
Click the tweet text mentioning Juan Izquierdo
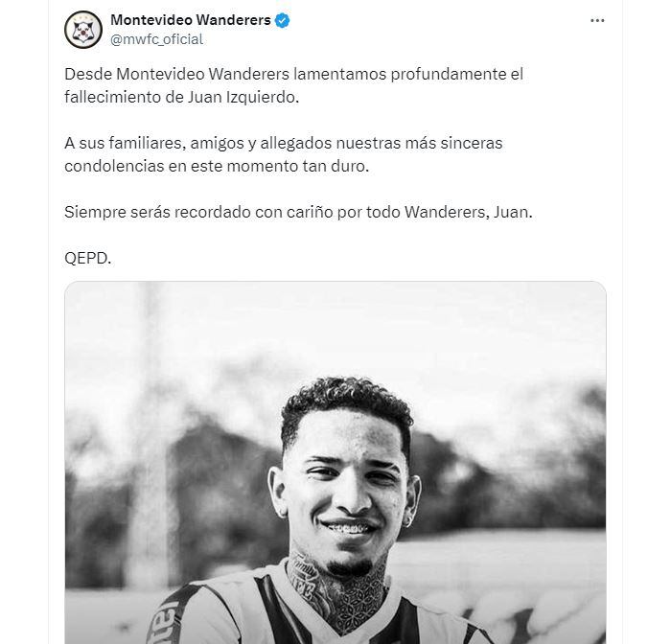(x=294, y=85)
